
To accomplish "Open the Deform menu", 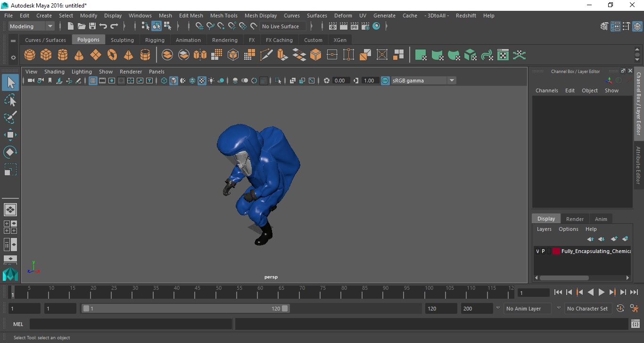I will click(343, 16).
